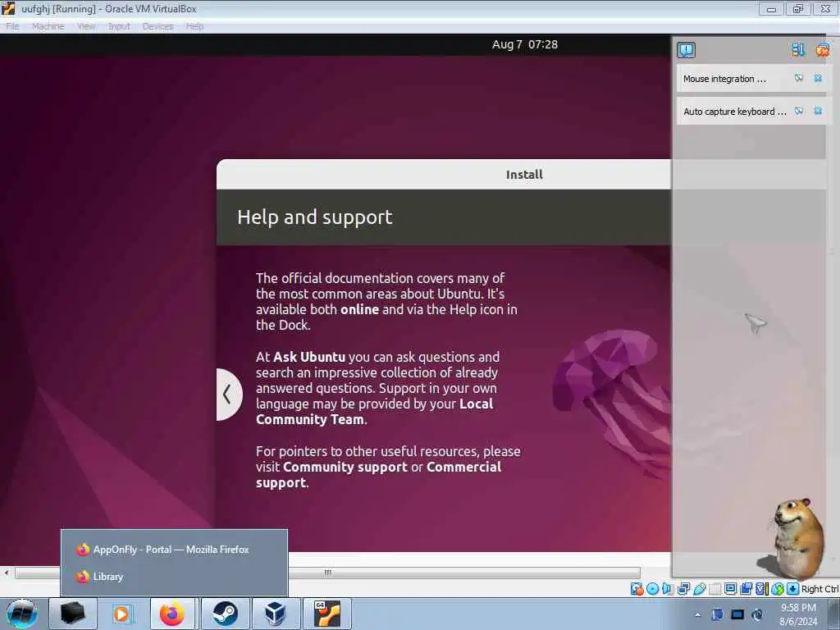Click the audio status bar icon
The height and width of the screenshot is (630, 840).
(x=668, y=589)
